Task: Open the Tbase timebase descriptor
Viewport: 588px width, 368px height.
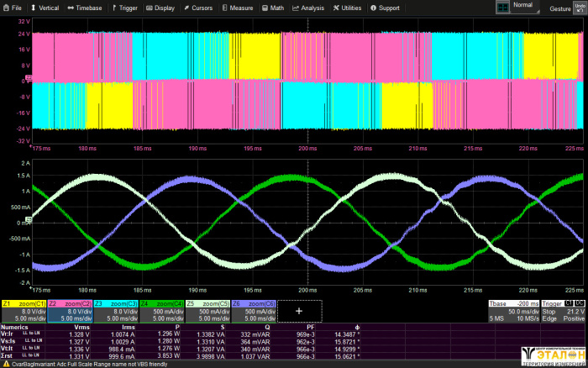Action: click(x=512, y=311)
